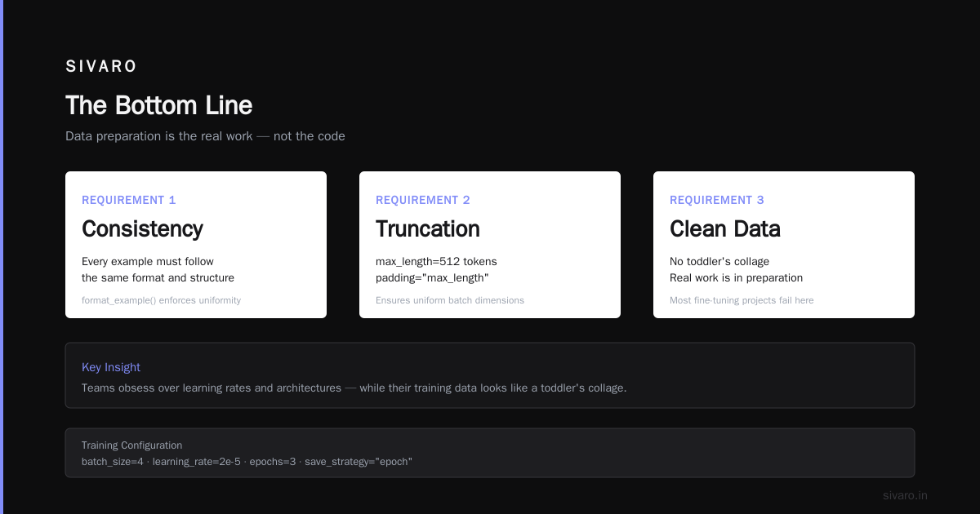Open the sivaro.in footer link
980x514 pixels.
click(x=905, y=495)
